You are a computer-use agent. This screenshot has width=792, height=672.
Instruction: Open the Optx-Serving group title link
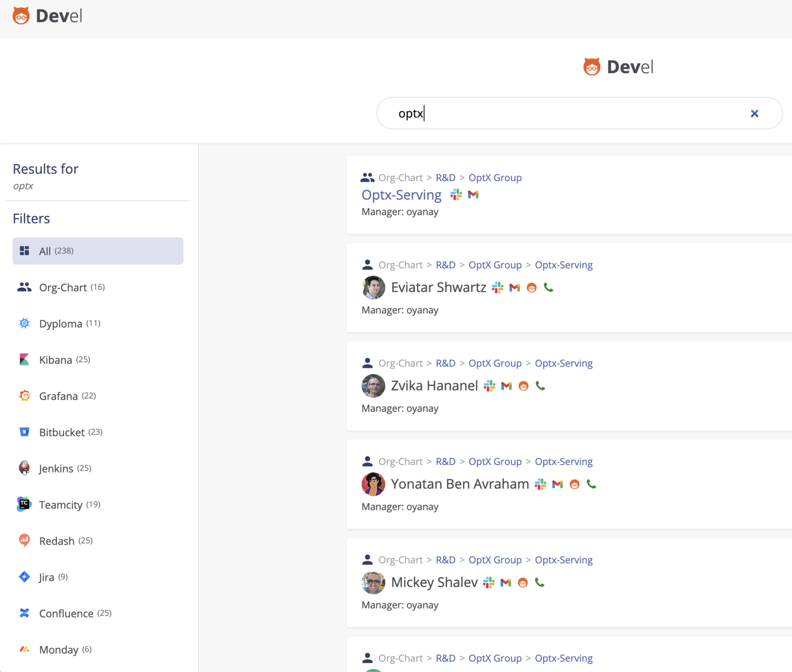click(401, 195)
